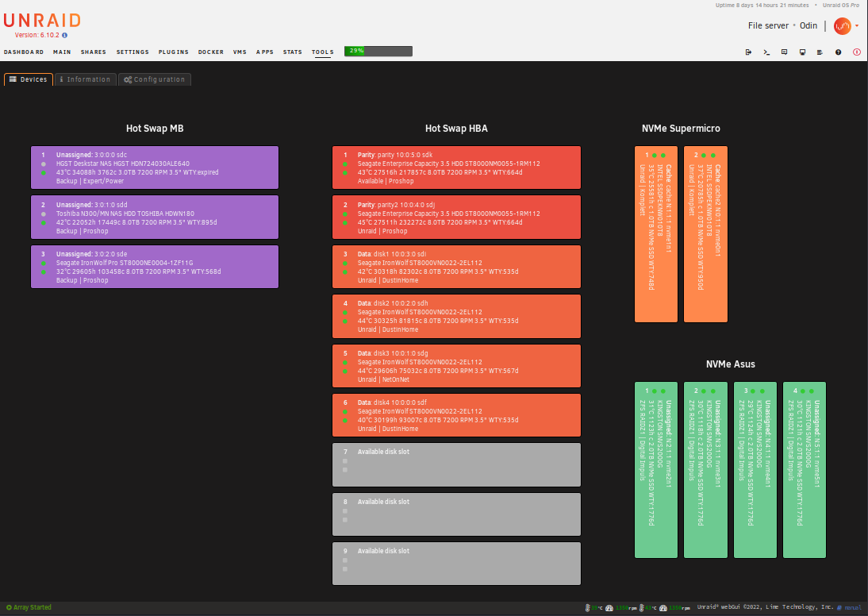The height and width of the screenshot is (616, 868).
Task: Switch to the Information tab
Action: [x=85, y=79]
